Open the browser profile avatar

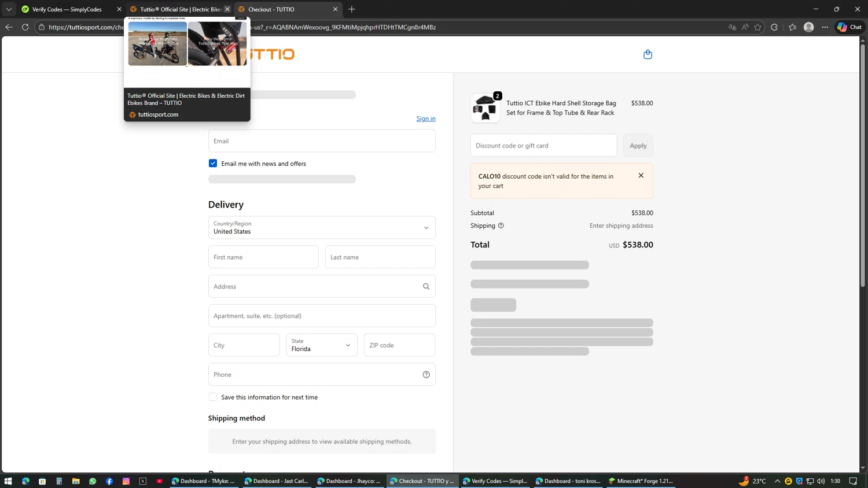click(809, 27)
